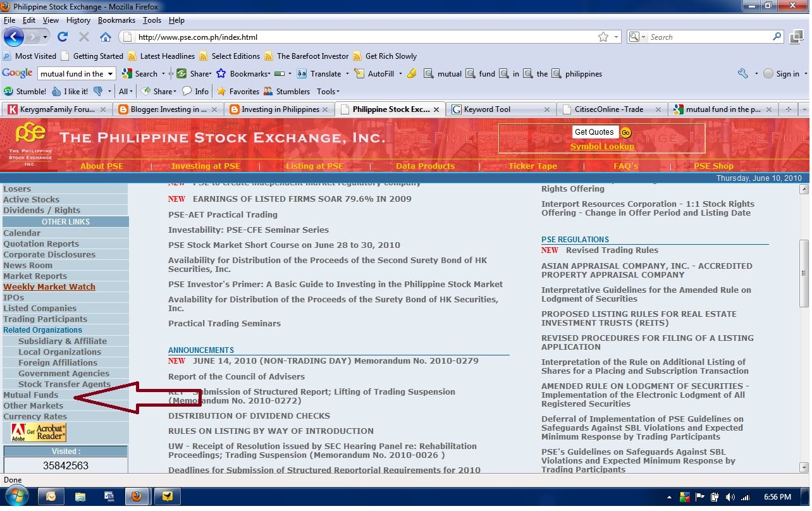Bookmark this page with the star icon

pyautogui.click(x=603, y=37)
